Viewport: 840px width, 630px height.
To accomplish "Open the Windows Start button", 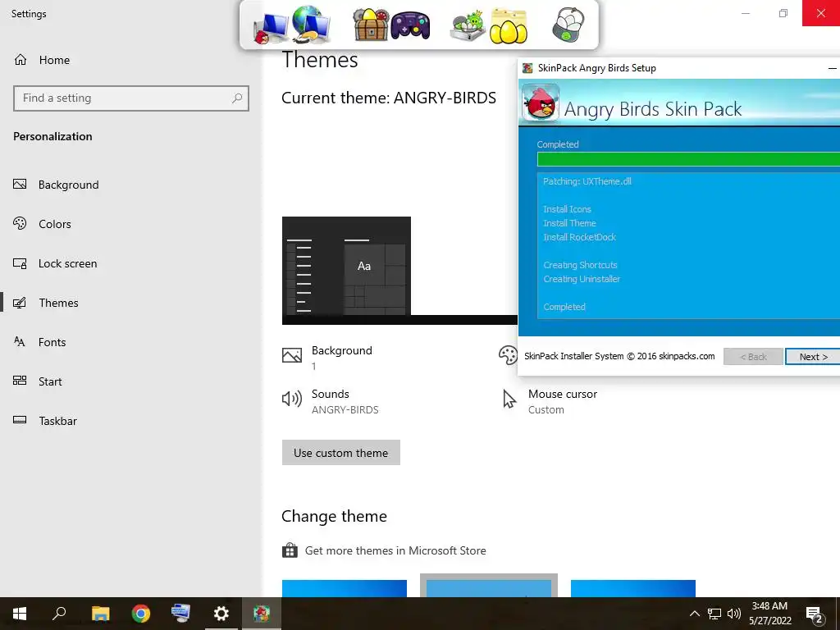I will (x=20, y=614).
